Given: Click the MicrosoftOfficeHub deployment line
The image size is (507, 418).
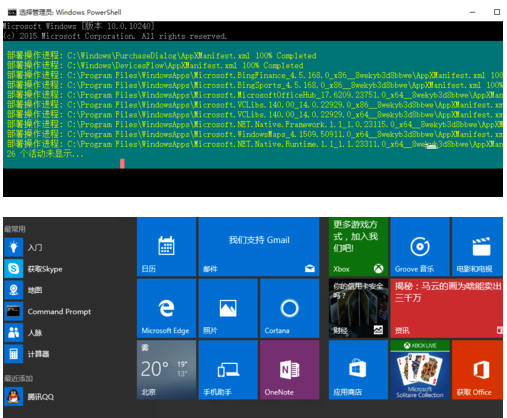Looking at the screenshot, I should pyautogui.click(x=255, y=95).
